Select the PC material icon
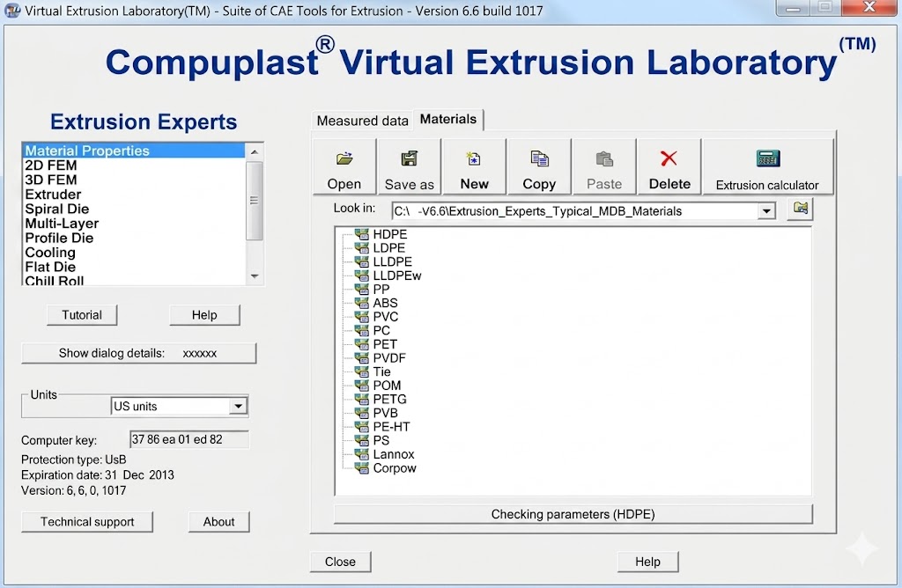This screenshot has height=588, width=902. [x=362, y=331]
